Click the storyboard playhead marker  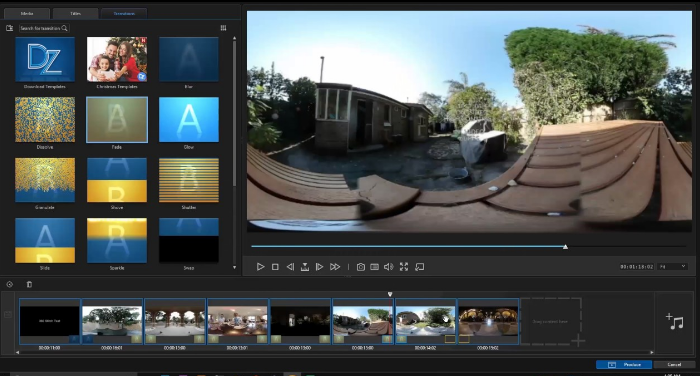pyautogui.click(x=390, y=294)
